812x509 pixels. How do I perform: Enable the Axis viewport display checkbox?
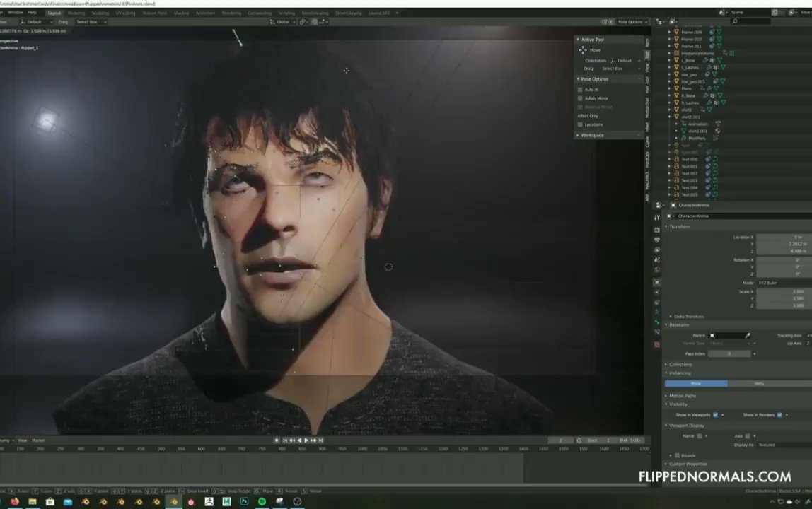tap(747, 436)
